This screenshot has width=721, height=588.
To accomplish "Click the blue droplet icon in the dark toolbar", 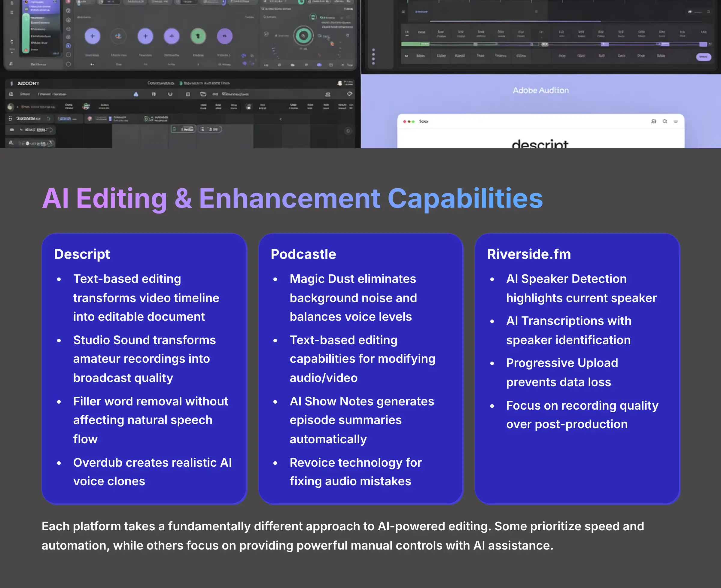I will point(136,94).
